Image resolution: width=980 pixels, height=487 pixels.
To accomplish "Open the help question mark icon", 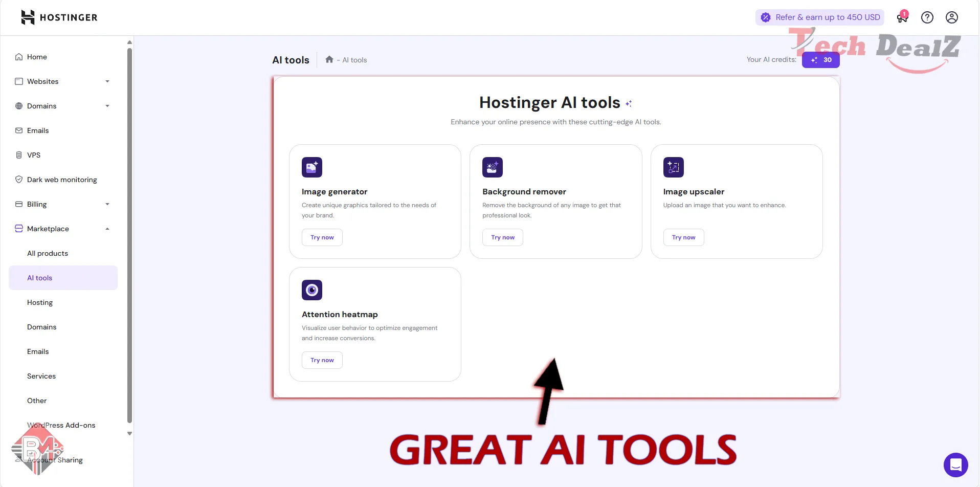I will tap(927, 17).
